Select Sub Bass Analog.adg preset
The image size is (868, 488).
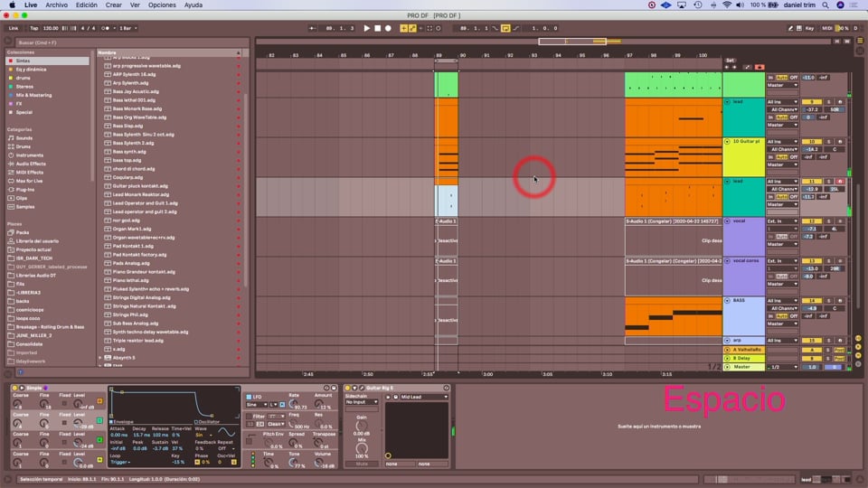click(x=135, y=324)
